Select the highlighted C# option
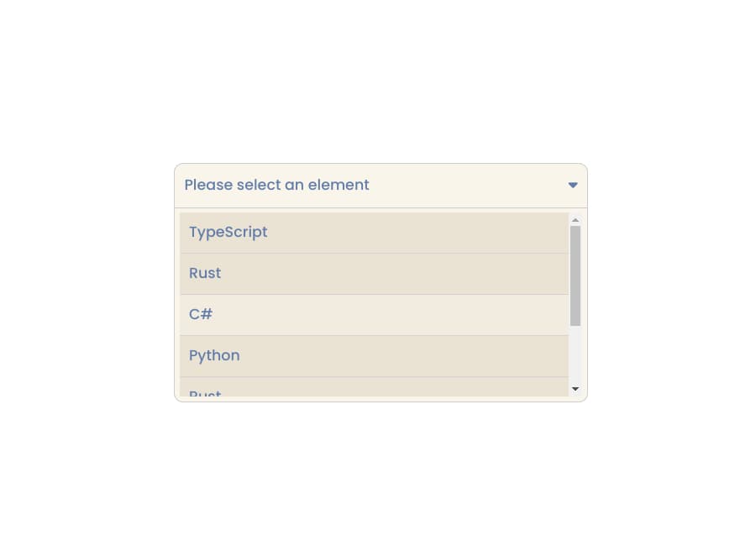The image size is (756, 546). pyautogui.click(x=374, y=315)
